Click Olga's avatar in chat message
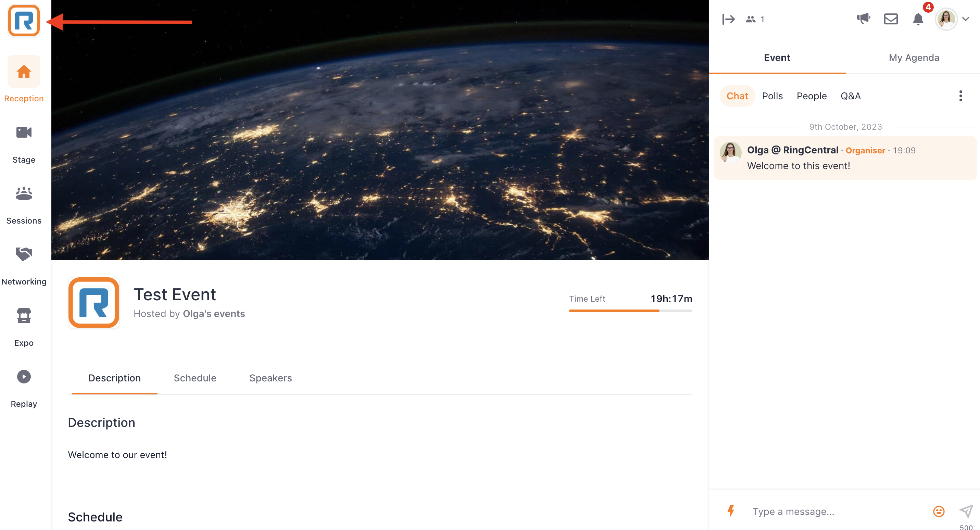The image size is (980, 530). 730,153
